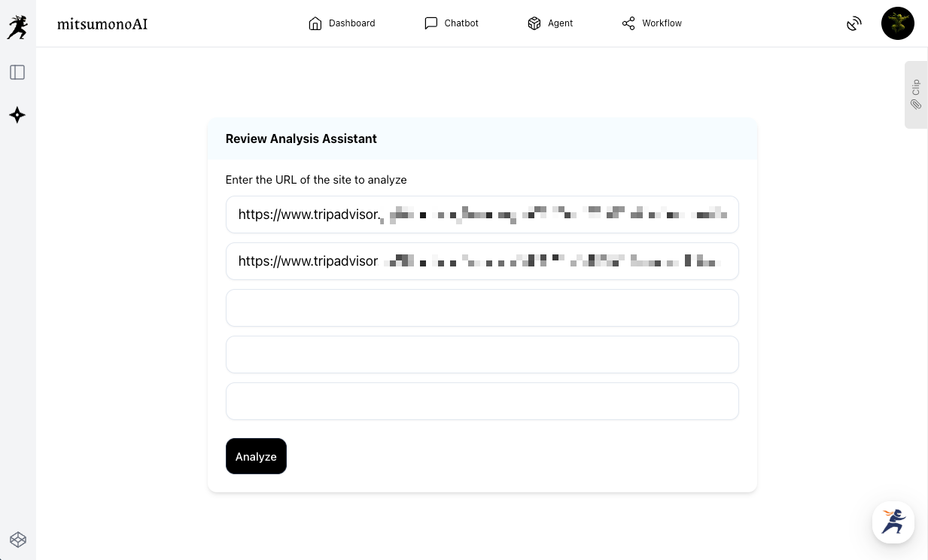Open the CodePen-style cube icon at bottom-left
This screenshot has width=928, height=560.
pos(18,539)
